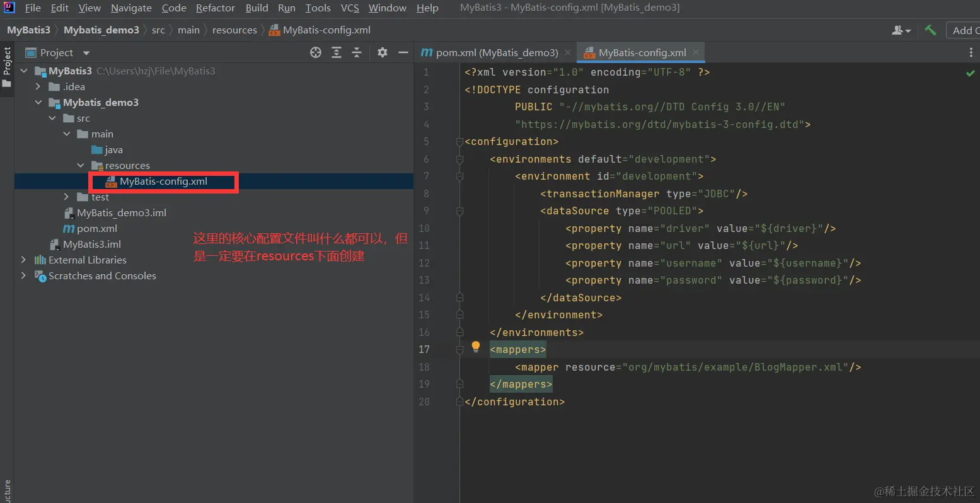The width and height of the screenshot is (980, 503).
Task: Open the VCS menu
Action: pos(350,8)
